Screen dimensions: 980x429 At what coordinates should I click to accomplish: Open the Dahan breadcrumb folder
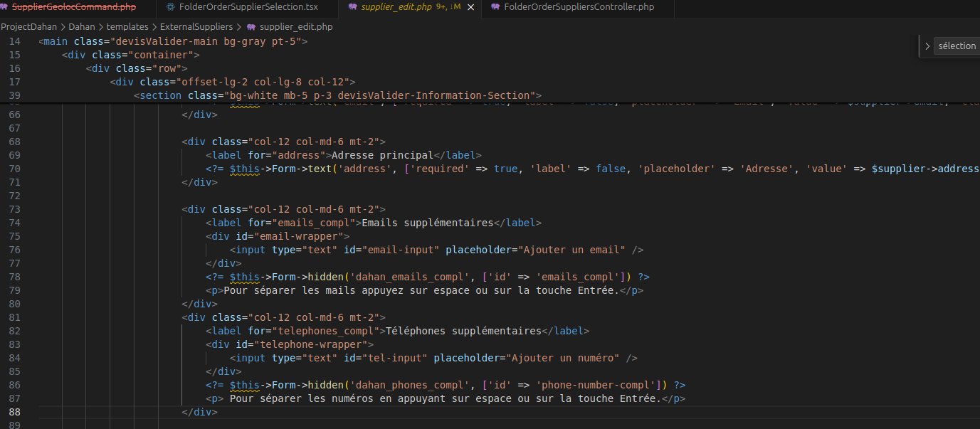82,27
